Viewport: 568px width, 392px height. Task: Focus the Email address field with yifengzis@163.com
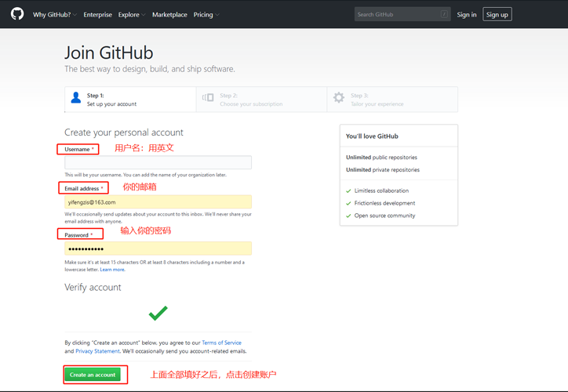[x=158, y=202]
